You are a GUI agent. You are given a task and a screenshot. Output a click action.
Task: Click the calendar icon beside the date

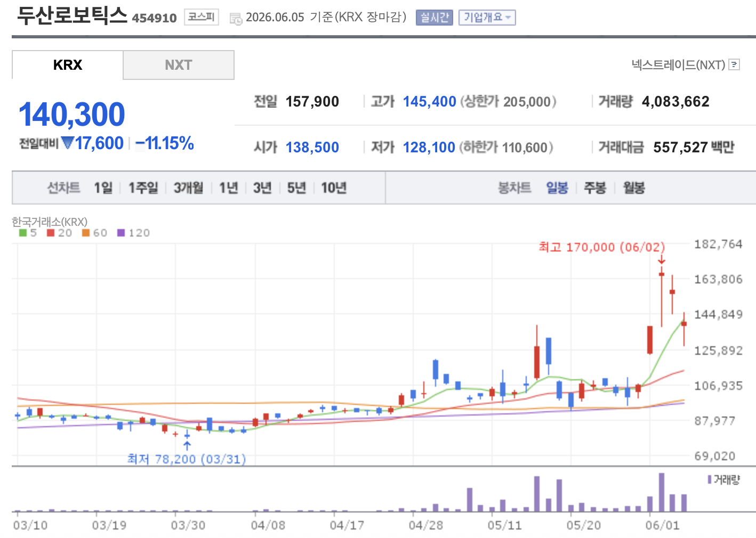pos(236,19)
